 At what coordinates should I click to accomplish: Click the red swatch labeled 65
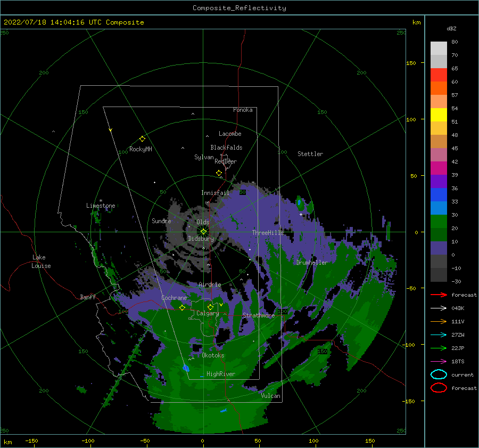coord(439,75)
